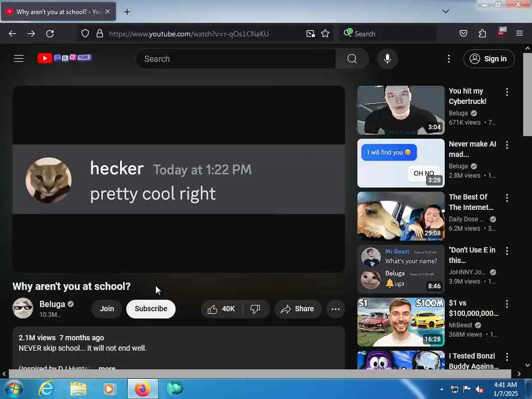Subscribe to Beluga channel
The height and width of the screenshot is (399, 532).
(151, 309)
